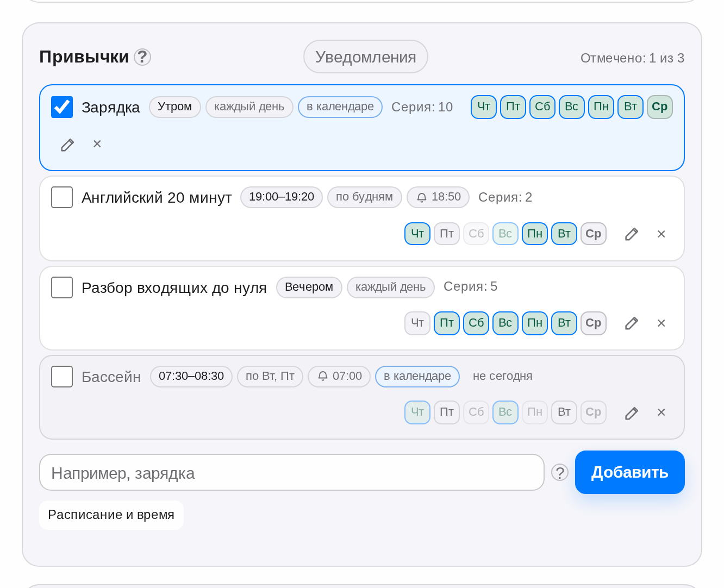
Task: Toggle Пт day for Бассейн
Action: coord(447,412)
